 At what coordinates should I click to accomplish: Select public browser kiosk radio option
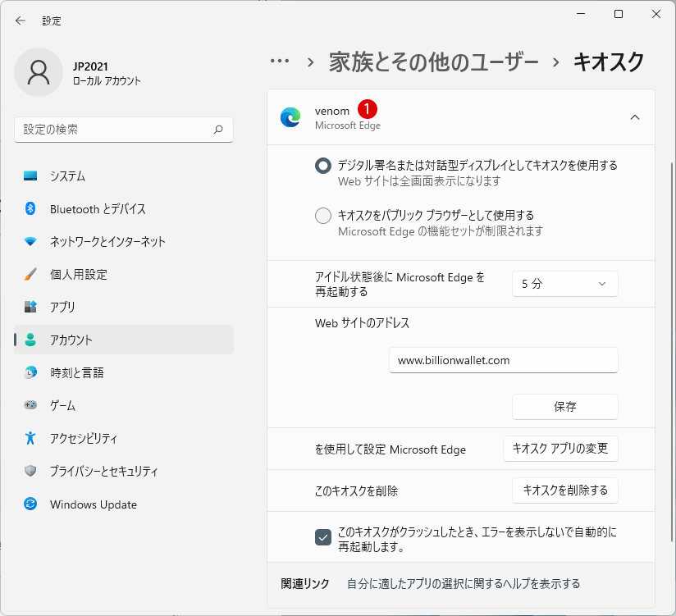click(323, 216)
